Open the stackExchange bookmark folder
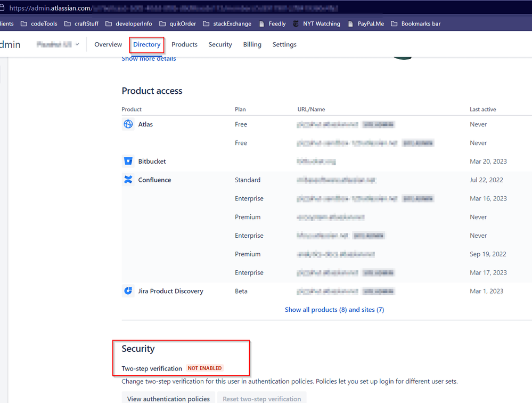Screen dimensions: 532x403 [x=227, y=24]
